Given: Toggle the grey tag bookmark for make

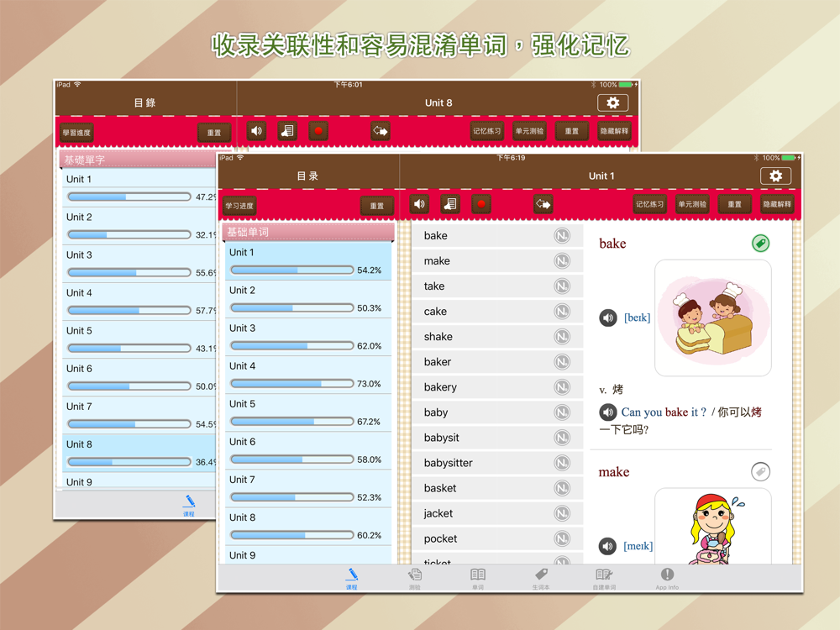Looking at the screenshot, I should [760, 471].
